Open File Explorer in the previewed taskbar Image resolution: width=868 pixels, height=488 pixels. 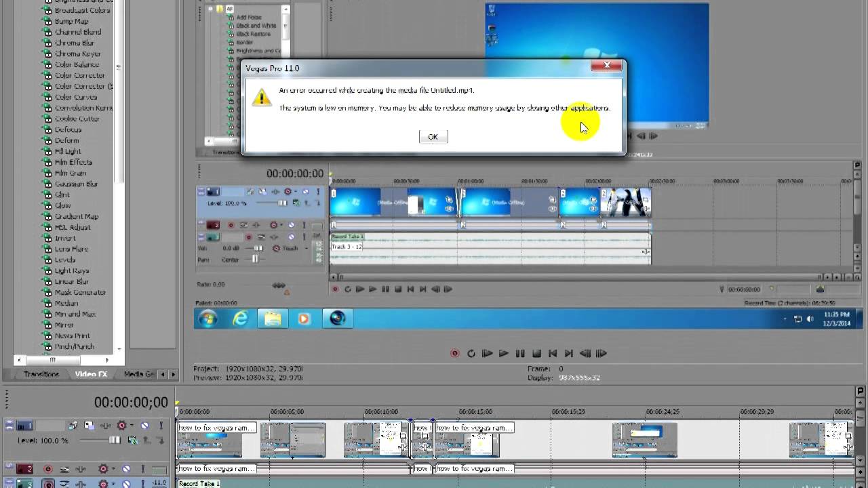(273, 319)
